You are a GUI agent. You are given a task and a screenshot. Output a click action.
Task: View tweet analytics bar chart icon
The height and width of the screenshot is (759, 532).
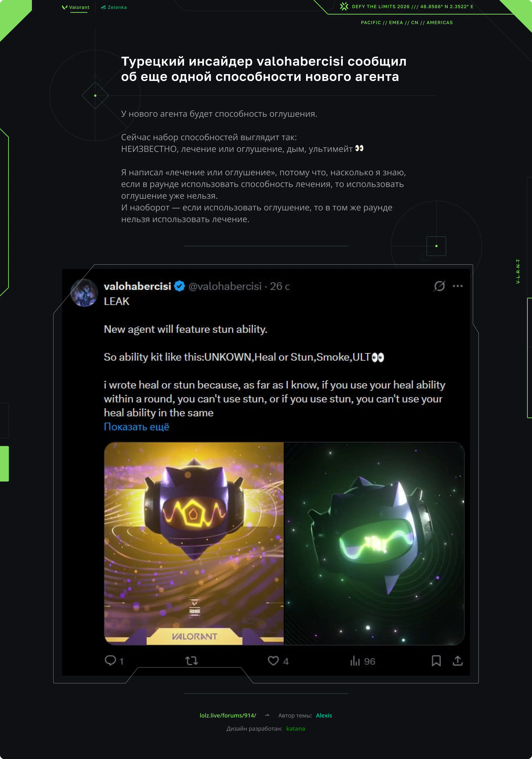pos(355,661)
